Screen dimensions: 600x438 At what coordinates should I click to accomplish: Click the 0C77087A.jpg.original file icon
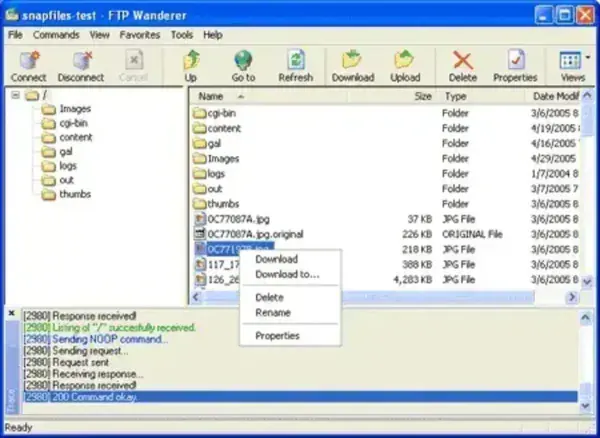click(200, 234)
